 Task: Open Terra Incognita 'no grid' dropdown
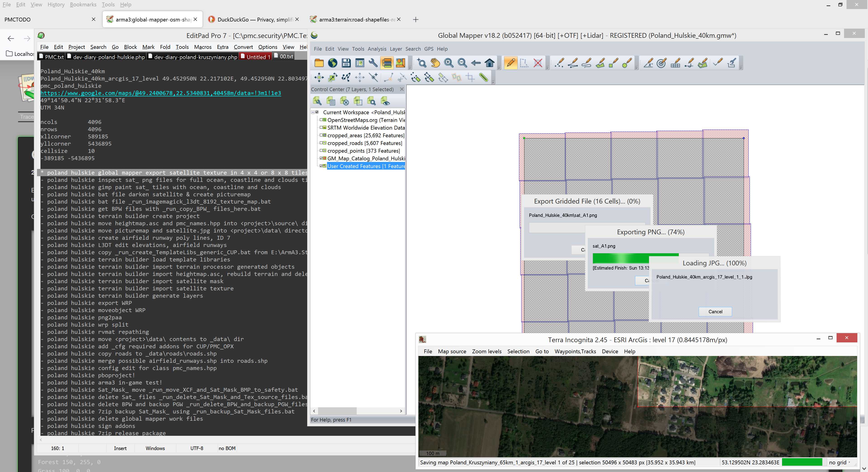coord(839,462)
